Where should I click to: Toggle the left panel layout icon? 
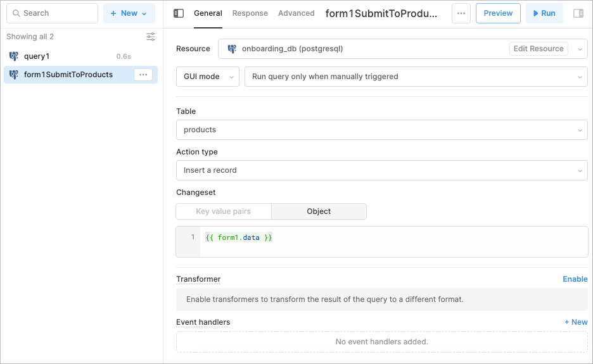[179, 13]
